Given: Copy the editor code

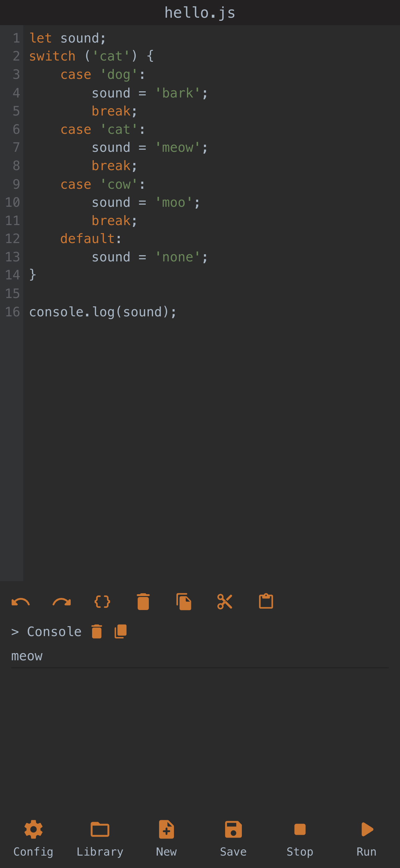Looking at the screenshot, I should point(184,602).
